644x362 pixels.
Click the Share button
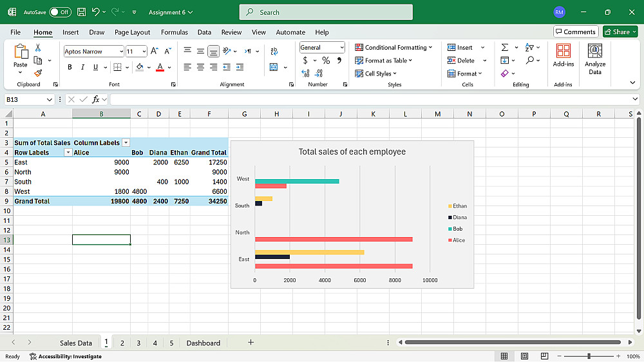point(620,32)
